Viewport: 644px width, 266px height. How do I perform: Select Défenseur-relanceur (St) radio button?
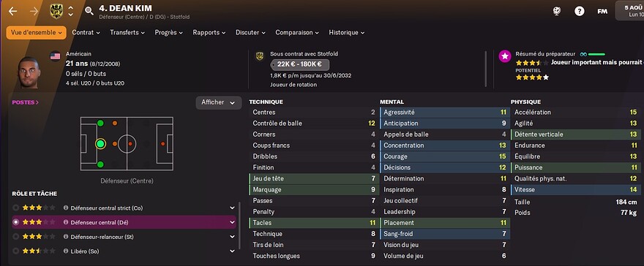point(16,237)
